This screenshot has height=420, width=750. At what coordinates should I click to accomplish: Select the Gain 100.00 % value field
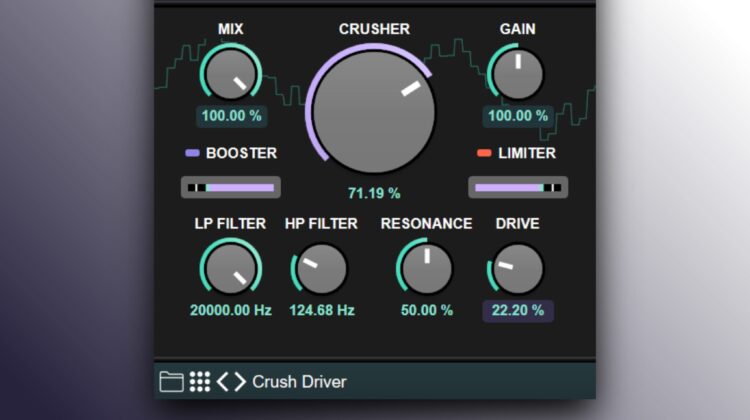tap(517, 116)
